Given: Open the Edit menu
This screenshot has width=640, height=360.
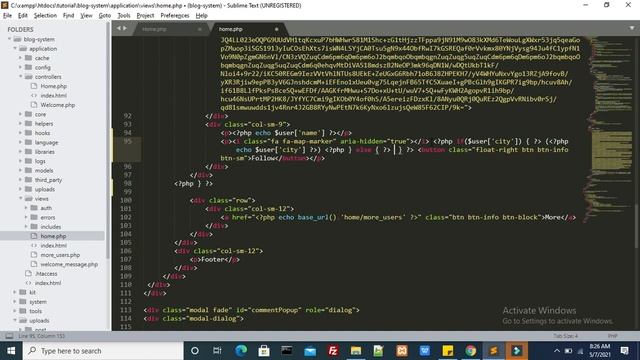Looking at the screenshot, I should point(22,16).
